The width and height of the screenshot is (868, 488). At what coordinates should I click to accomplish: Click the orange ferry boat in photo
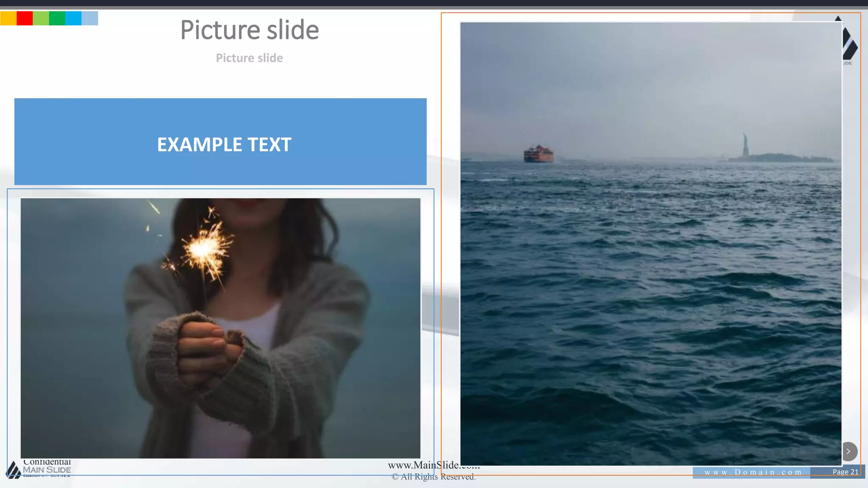538,154
